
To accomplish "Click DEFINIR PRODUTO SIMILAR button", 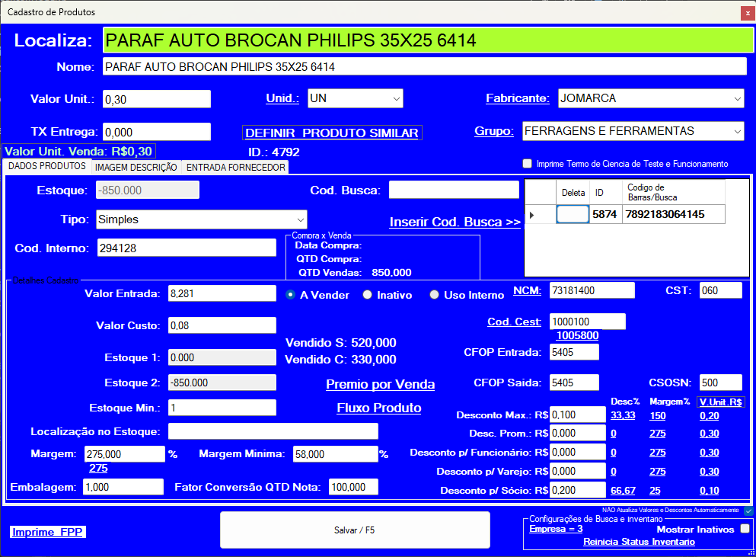I will [x=331, y=133].
